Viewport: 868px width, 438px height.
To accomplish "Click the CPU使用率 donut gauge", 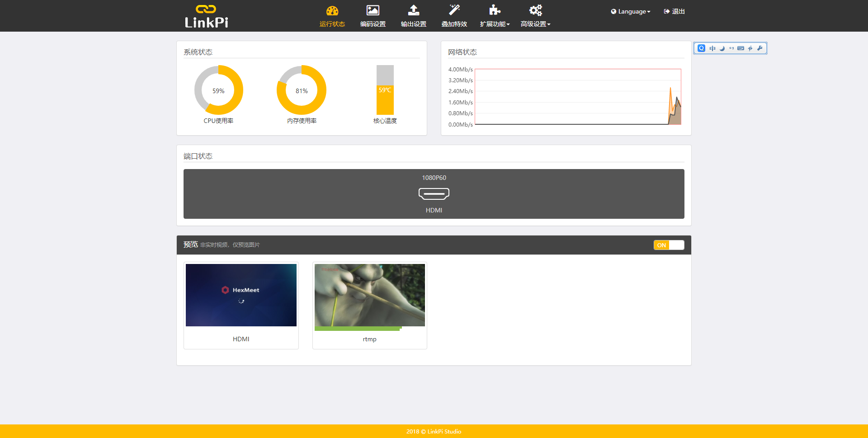I will coord(219,90).
